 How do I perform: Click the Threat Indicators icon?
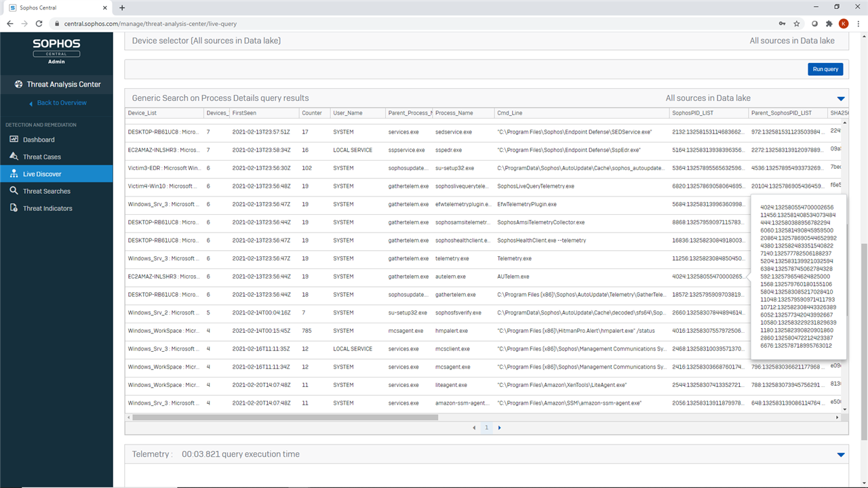(14, 208)
